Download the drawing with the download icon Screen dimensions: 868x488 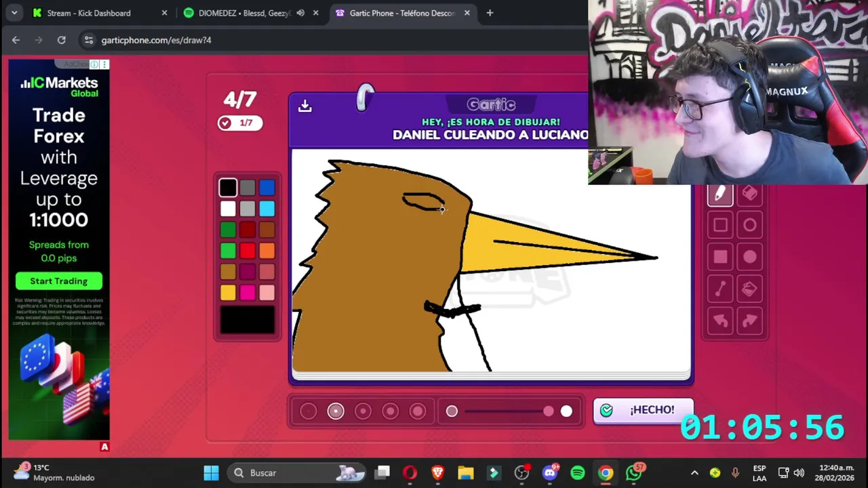[304, 106]
